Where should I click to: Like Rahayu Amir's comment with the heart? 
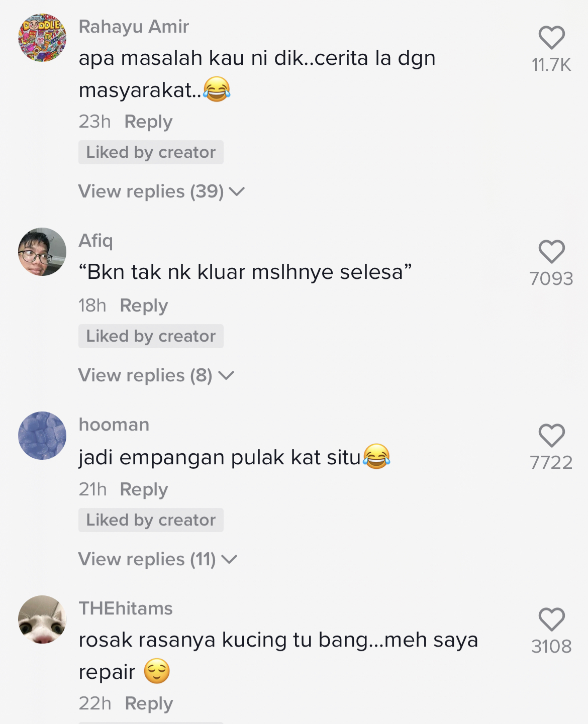tap(551, 38)
